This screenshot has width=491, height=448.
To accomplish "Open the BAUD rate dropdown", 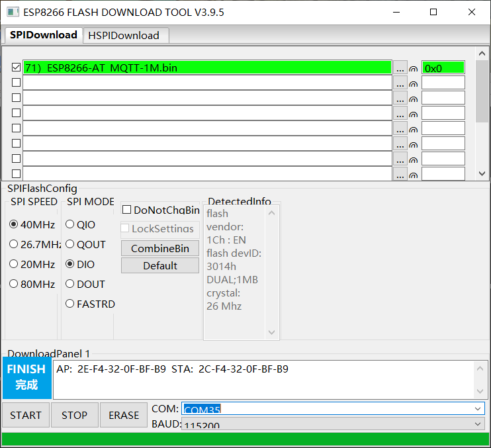I will pyautogui.click(x=478, y=424).
